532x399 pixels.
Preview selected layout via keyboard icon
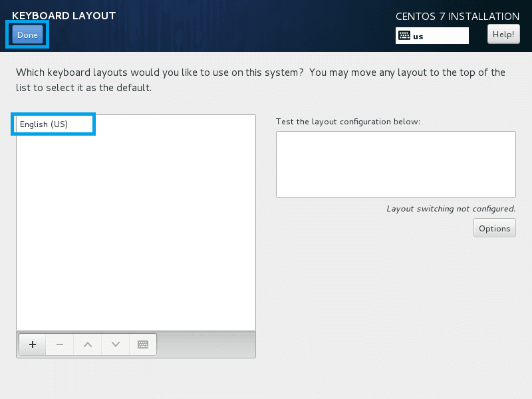143,344
